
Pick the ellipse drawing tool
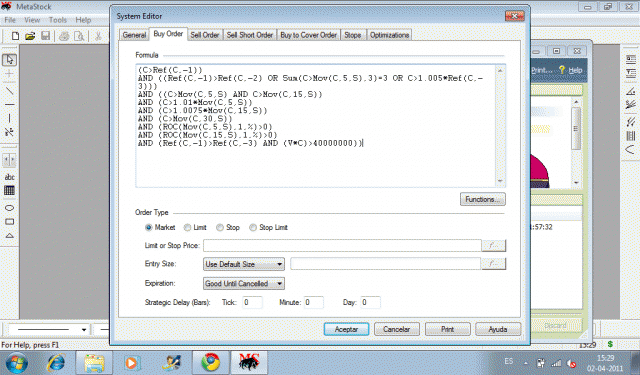[x=9, y=208]
